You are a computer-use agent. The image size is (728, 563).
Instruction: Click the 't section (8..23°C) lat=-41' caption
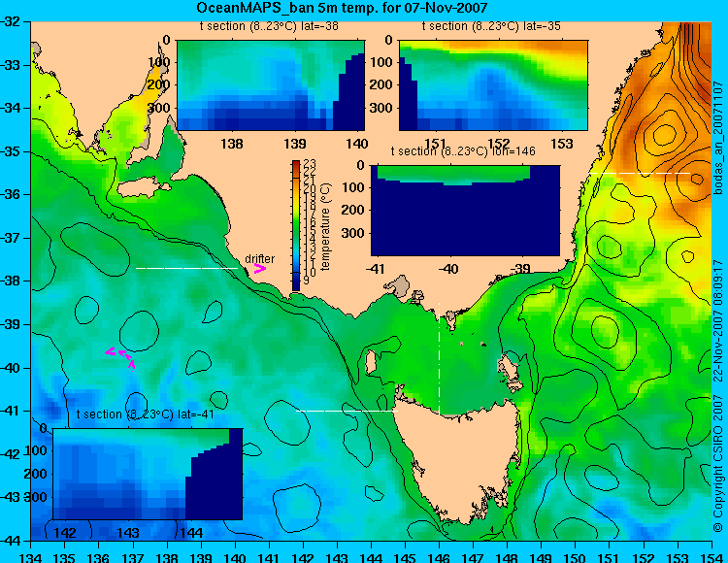145,414
